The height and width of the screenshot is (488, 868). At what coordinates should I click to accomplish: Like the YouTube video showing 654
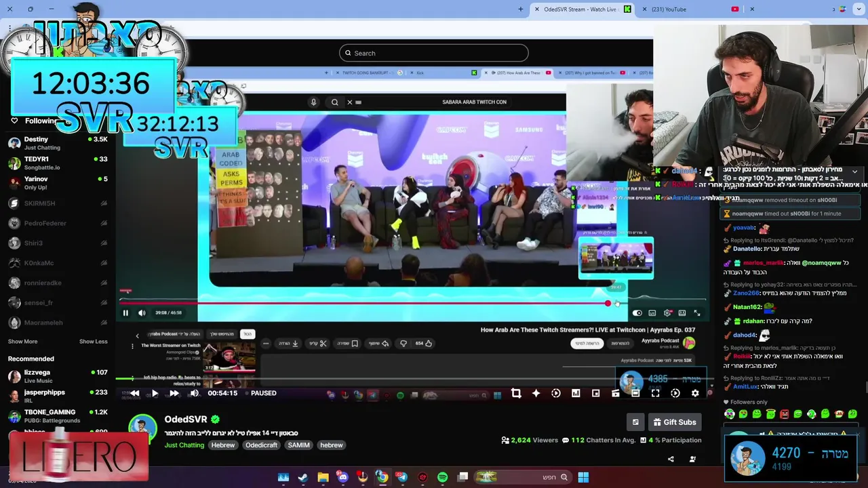click(x=424, y=344)
